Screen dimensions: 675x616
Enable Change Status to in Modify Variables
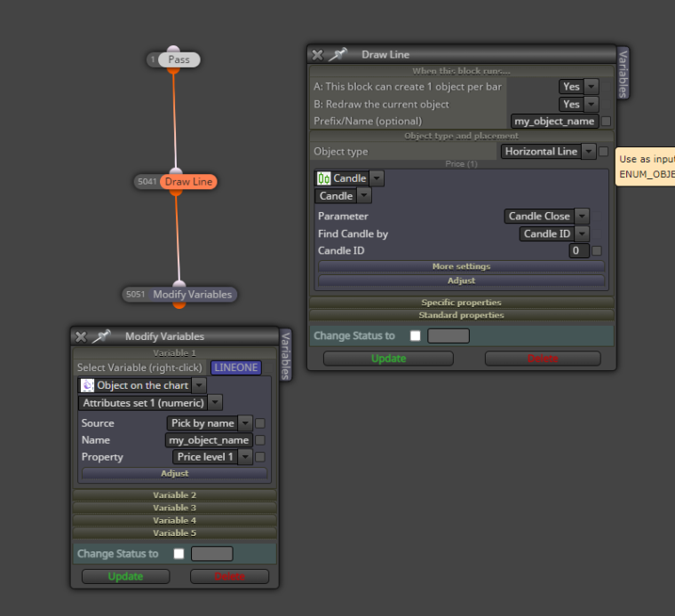point(179,554)
